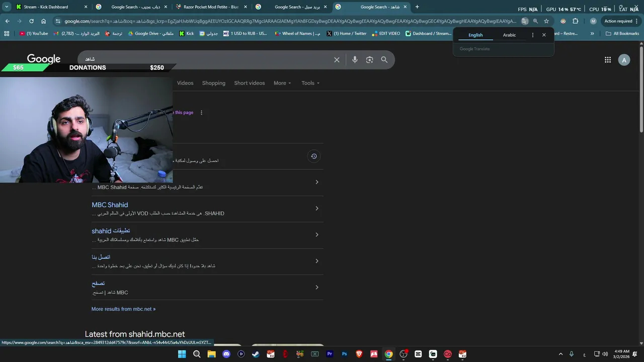The width and height of the screenshot is (644, 362).
Task: Open OBS Studio from taskbar
Action: 404,354
